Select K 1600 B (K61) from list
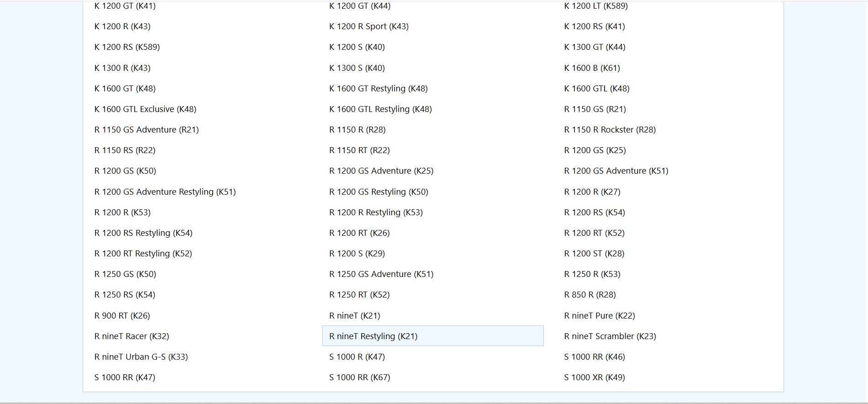 [x=592, y=68]
